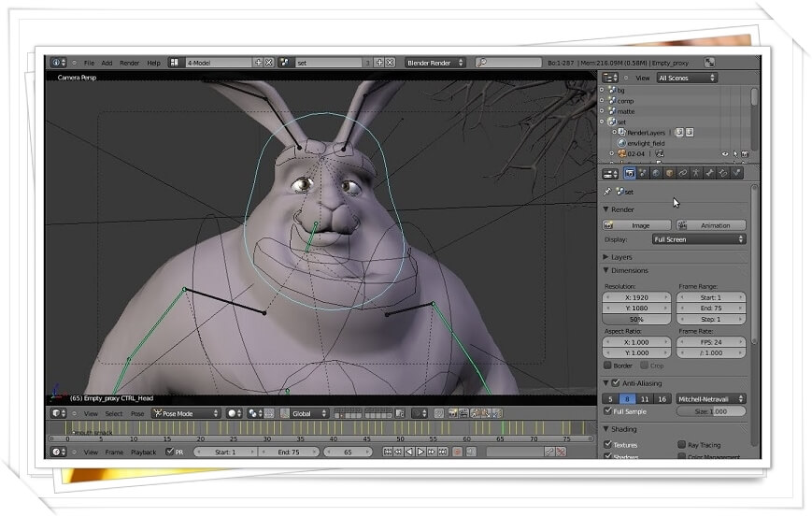Image resolution: width=812 pixels, height=517 pixels.
Task: Toggle the Textures shading checkbox
Action: pos(608,444)
